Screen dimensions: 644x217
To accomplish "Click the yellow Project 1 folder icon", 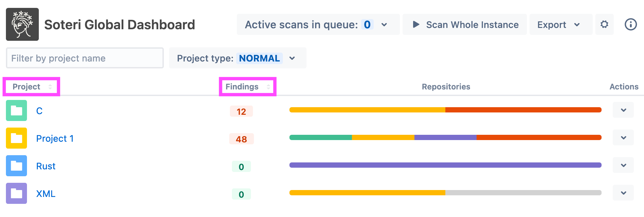I will point(16,138).
